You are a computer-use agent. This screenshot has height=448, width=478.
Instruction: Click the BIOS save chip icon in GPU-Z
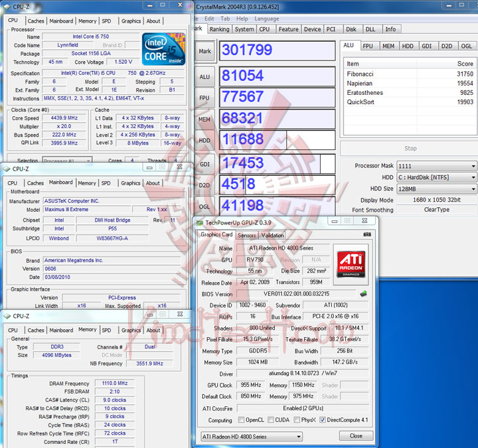point(363,294)
